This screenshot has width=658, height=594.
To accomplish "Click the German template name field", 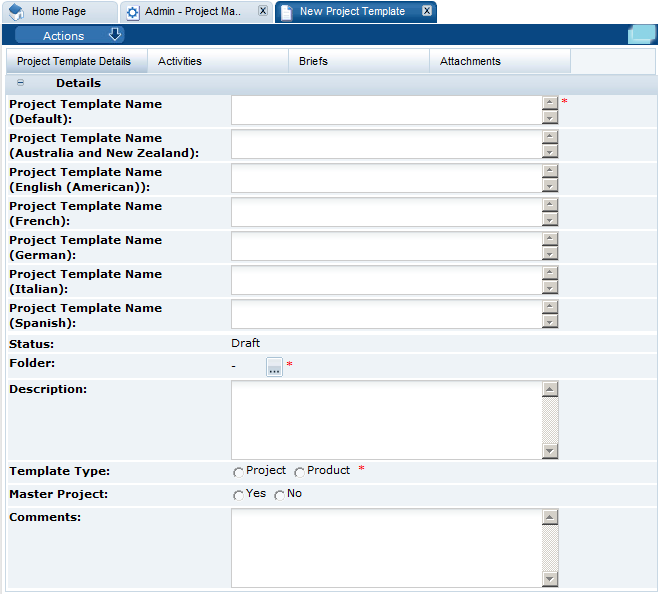I will coord(386,246).
